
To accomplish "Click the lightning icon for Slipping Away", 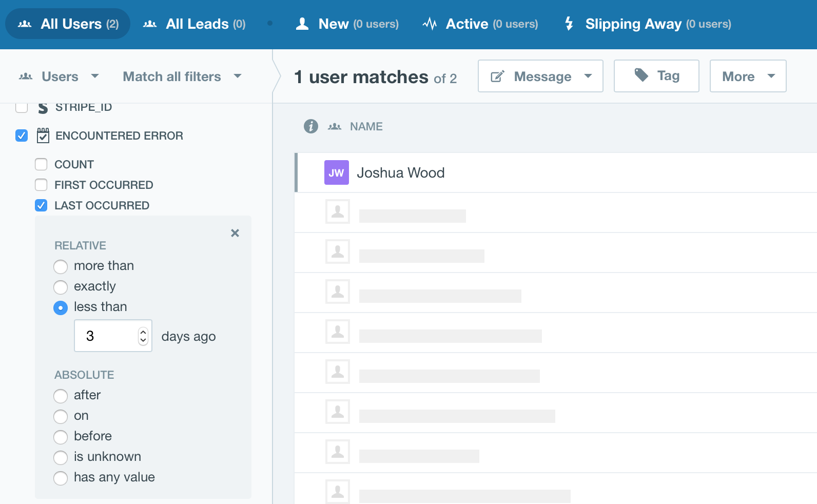I will pyautogui.click(x=569, y=24).
